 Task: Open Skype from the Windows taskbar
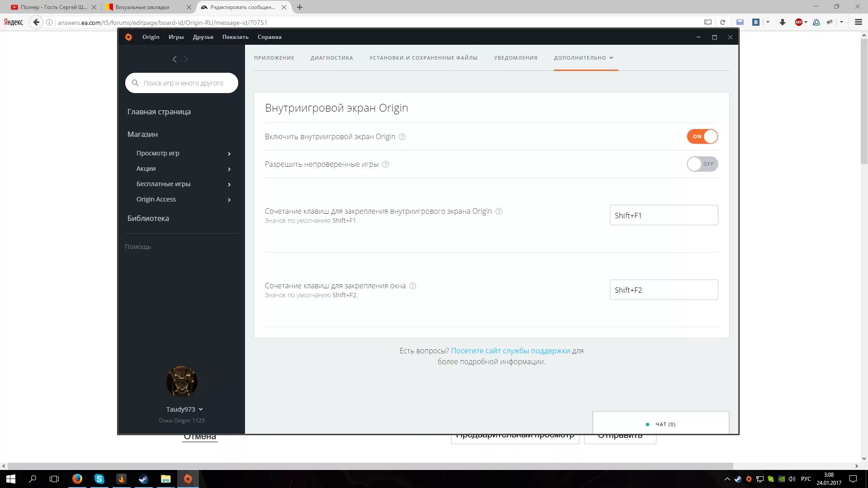coord(99,479)
